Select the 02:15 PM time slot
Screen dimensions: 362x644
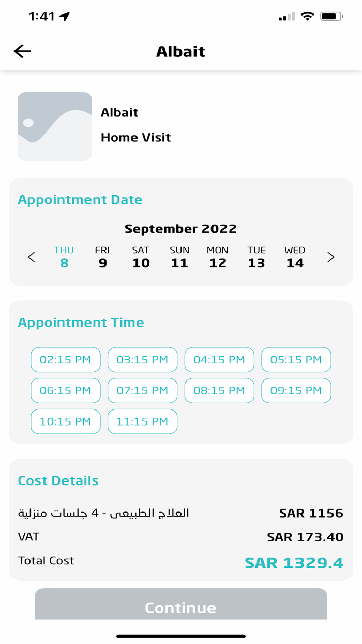pos(66,360)
